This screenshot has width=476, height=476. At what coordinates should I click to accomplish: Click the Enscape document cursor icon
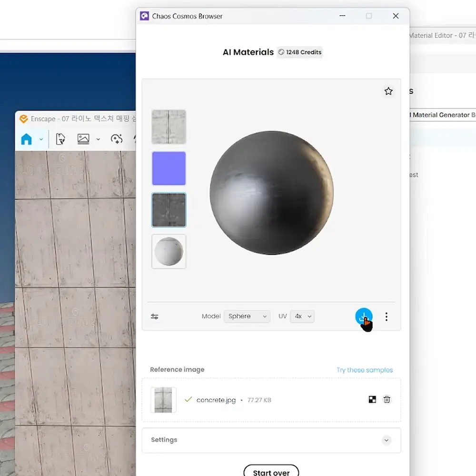click(x=60, y=139)
